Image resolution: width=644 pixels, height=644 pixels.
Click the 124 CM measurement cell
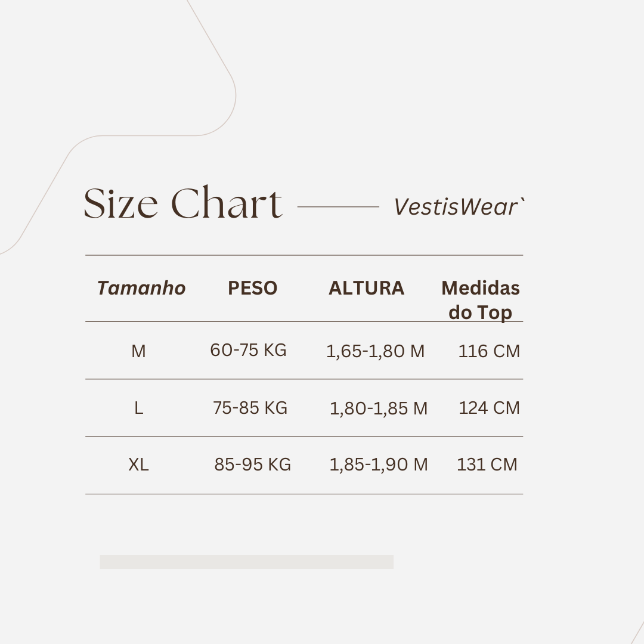[x=489, y=408]
